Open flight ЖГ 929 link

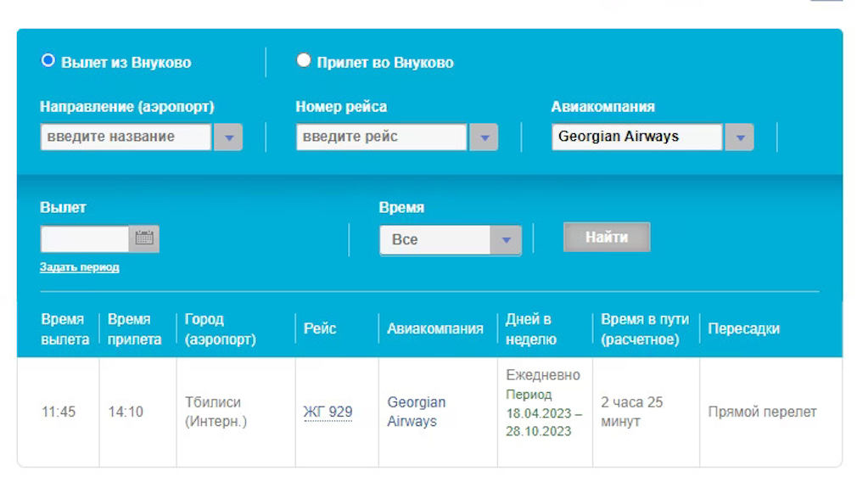coord(328,412)
